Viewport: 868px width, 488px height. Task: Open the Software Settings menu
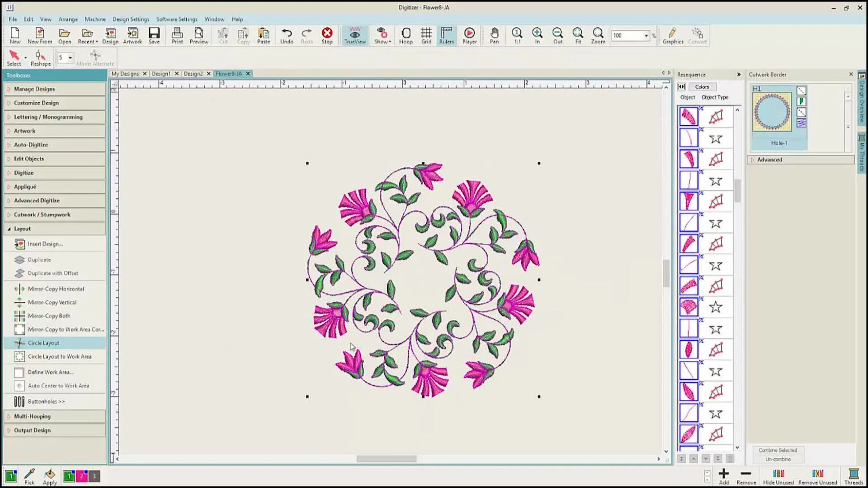tap(177, 19)
